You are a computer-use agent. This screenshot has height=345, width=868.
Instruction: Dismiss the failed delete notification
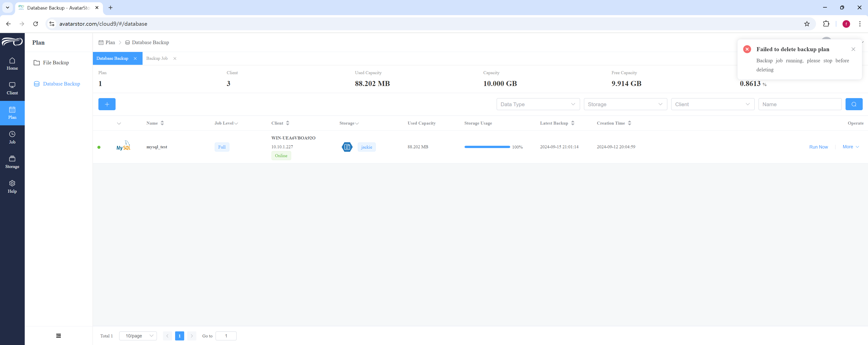(853, 49)
